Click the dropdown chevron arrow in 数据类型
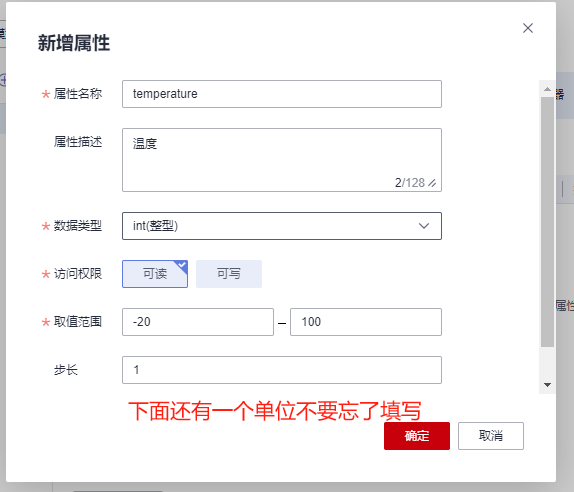 pyautogui.click(x=424, y=226)
